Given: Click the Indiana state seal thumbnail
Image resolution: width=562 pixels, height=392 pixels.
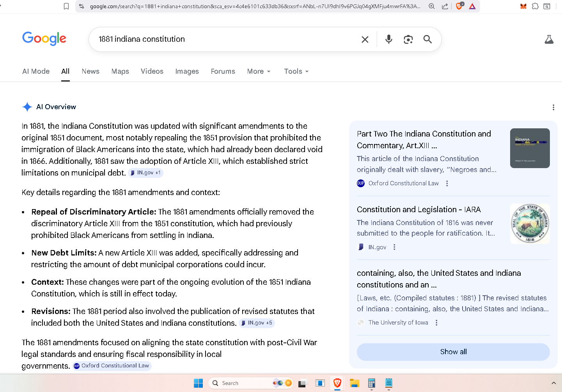Looking at the screenshot, I should (x=530, y=223).
